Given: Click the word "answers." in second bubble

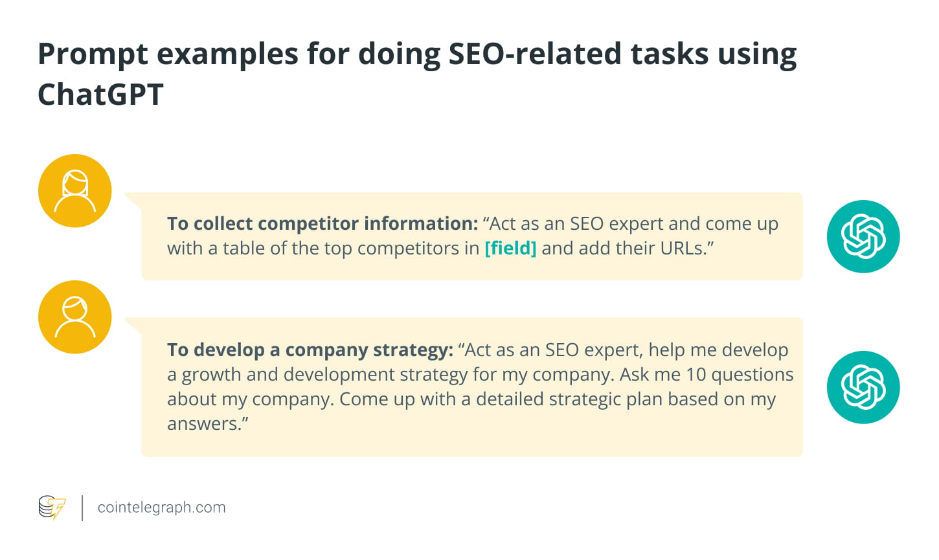Looking at the screenshot, I should pos(208,424).
